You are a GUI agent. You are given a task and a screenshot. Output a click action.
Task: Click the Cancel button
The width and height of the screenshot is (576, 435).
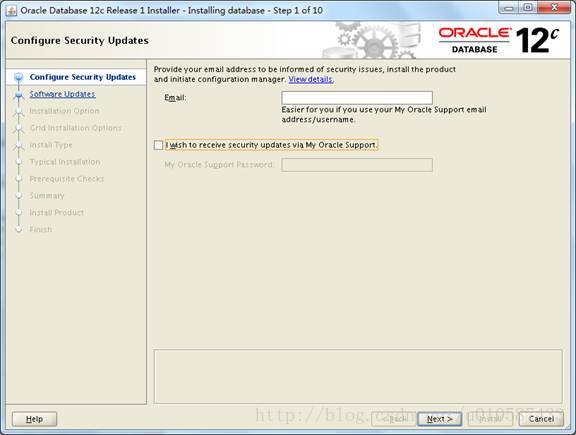coord(541,419)
